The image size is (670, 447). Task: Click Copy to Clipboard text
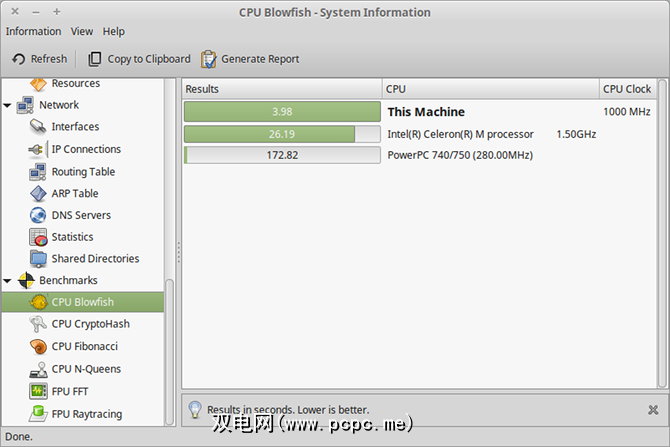tap(149, 59)
